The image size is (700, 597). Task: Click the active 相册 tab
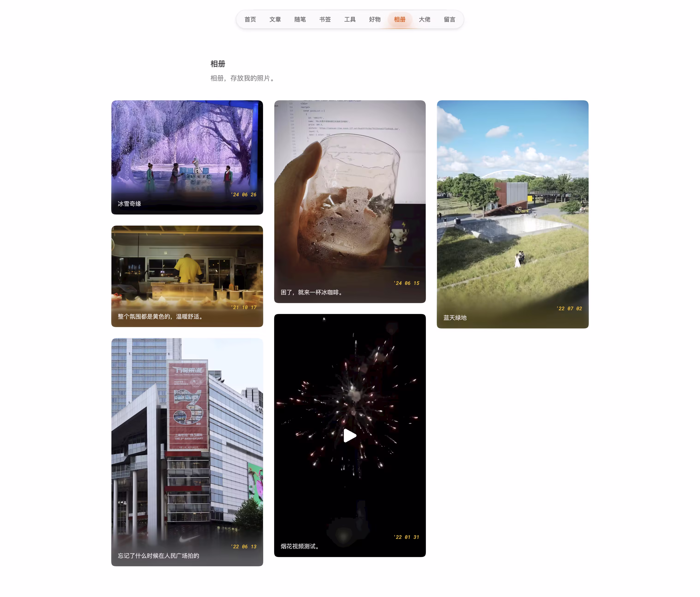pyautogui.click(x=399, y=19)
